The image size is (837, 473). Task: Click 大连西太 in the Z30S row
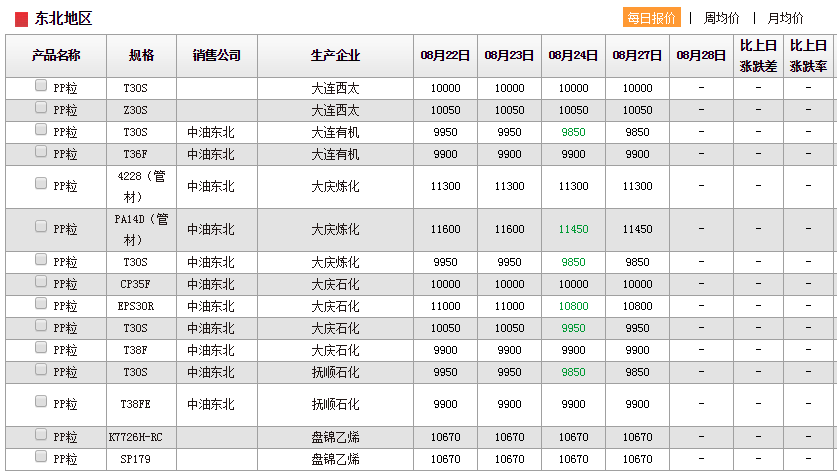[x=335, y=110]
